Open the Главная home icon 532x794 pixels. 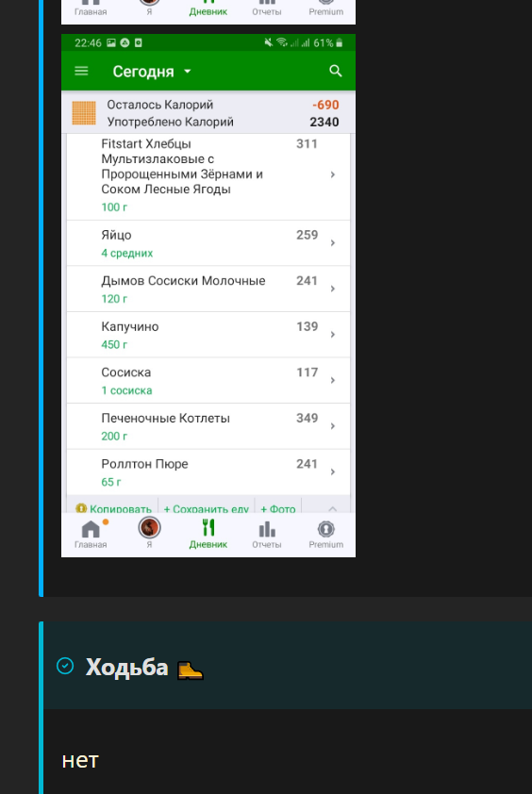click(x=91, y=529)
